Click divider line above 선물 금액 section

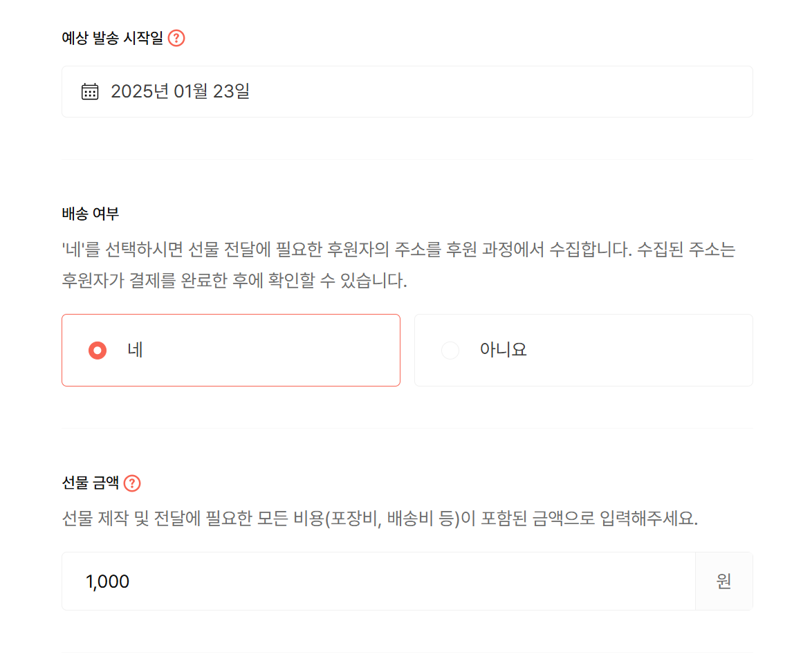(x=407, y=429)
